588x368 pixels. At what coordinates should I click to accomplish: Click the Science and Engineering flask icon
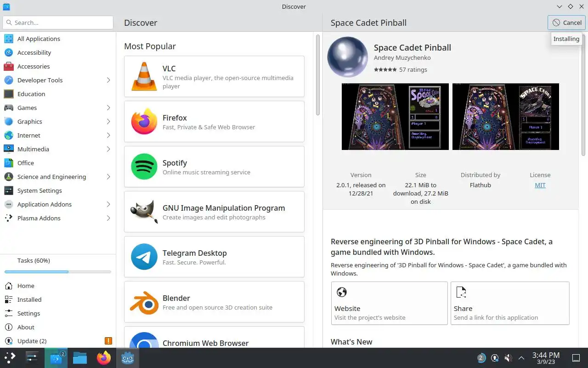tap(9, 177)
